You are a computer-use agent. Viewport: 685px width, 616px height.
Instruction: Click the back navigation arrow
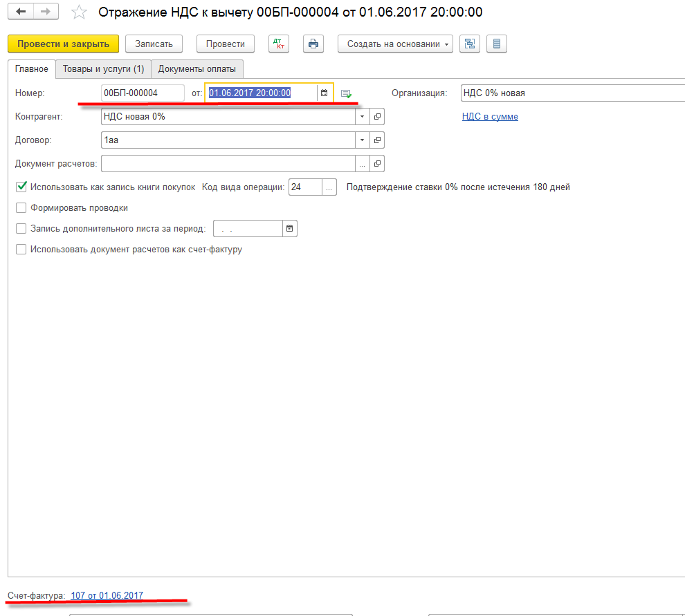[x=22, y=12]
